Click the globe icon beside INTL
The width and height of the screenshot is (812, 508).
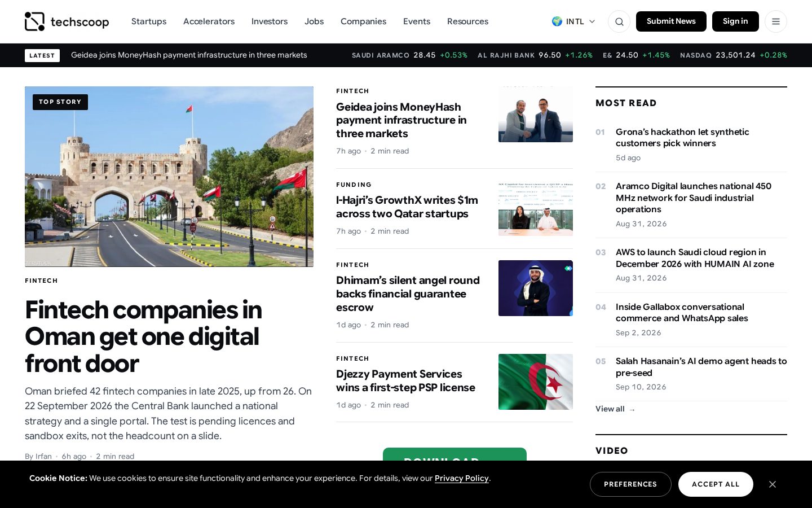[557, 21]
